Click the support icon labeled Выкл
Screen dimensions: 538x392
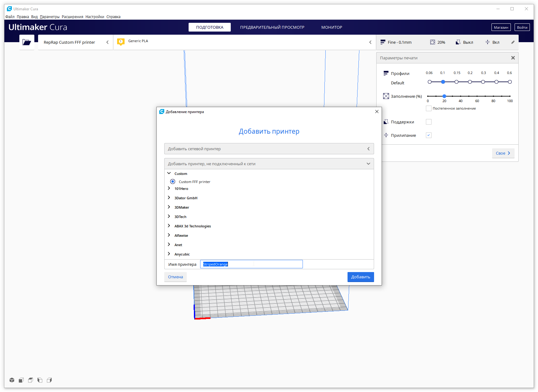(x=458, y=42)
